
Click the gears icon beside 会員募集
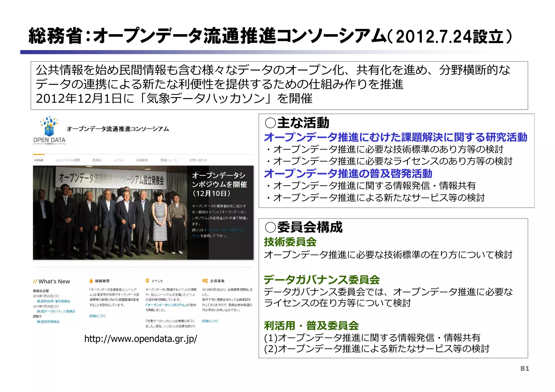click(205, 281)
